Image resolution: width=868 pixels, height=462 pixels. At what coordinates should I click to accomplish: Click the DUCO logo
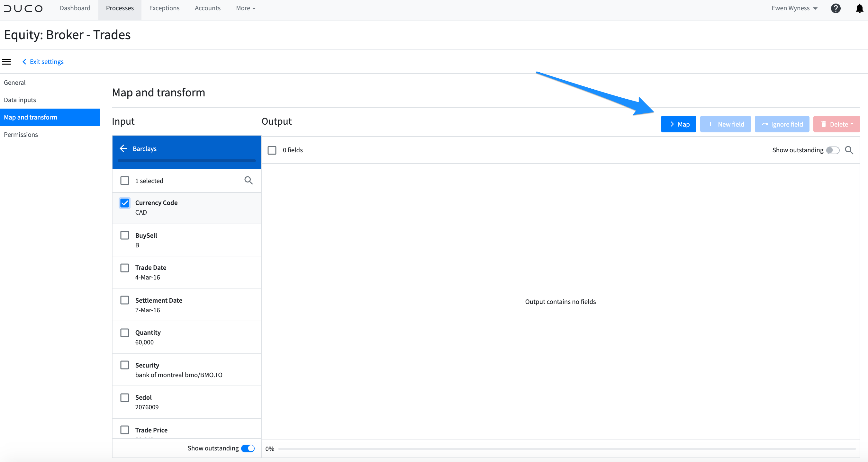23,8
